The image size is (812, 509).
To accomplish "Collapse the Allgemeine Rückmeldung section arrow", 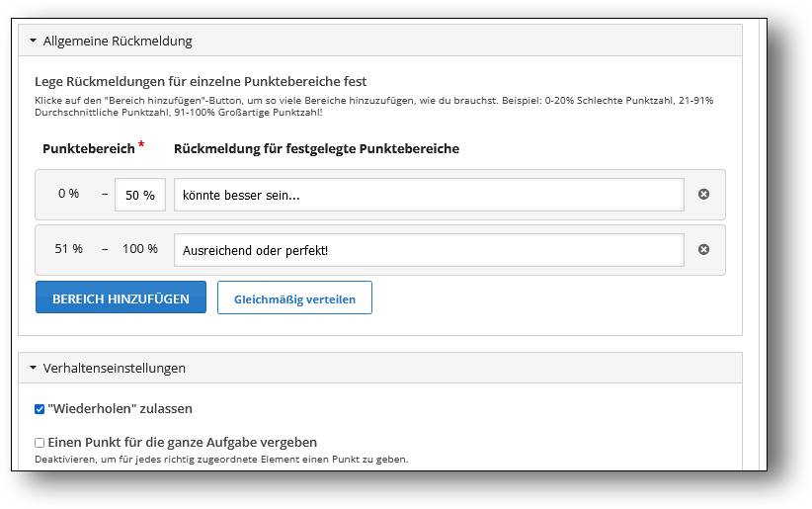I will 33,42.
